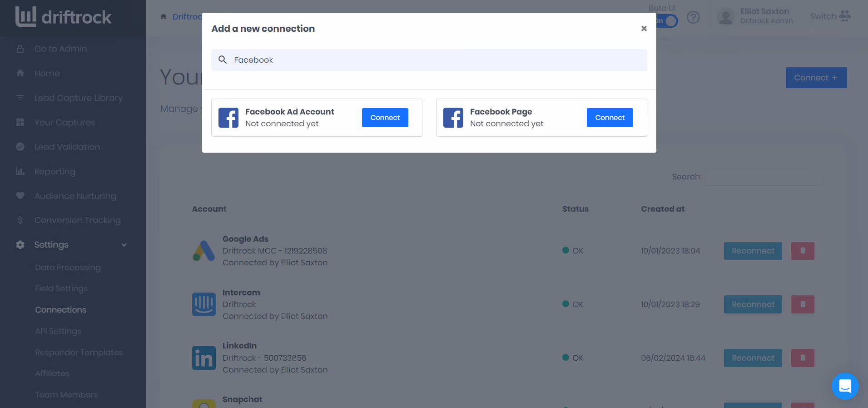Go to Home in the sidebar
Image resolution: width=868 pixels, height=408 pixels.
click(47, 74)
